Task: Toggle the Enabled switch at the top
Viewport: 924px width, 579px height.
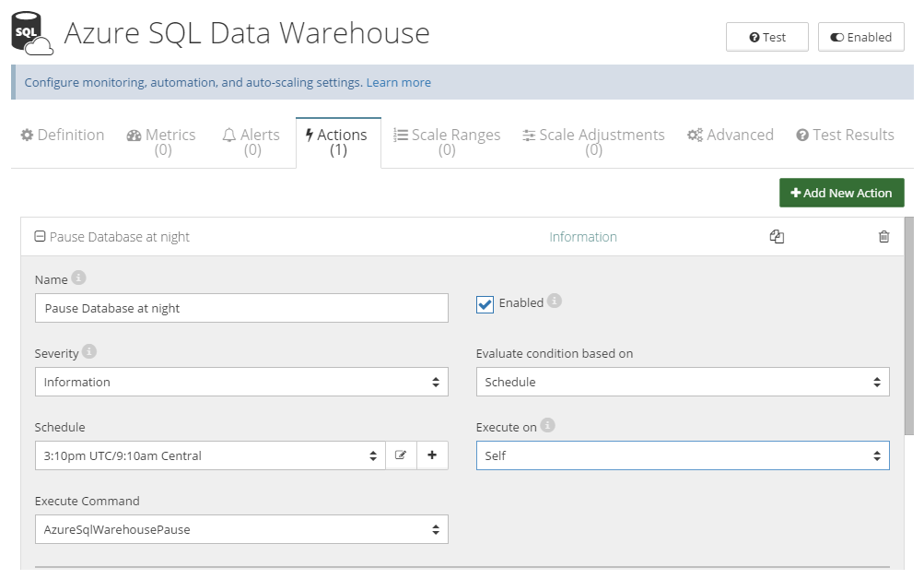Action: (861, 37)
